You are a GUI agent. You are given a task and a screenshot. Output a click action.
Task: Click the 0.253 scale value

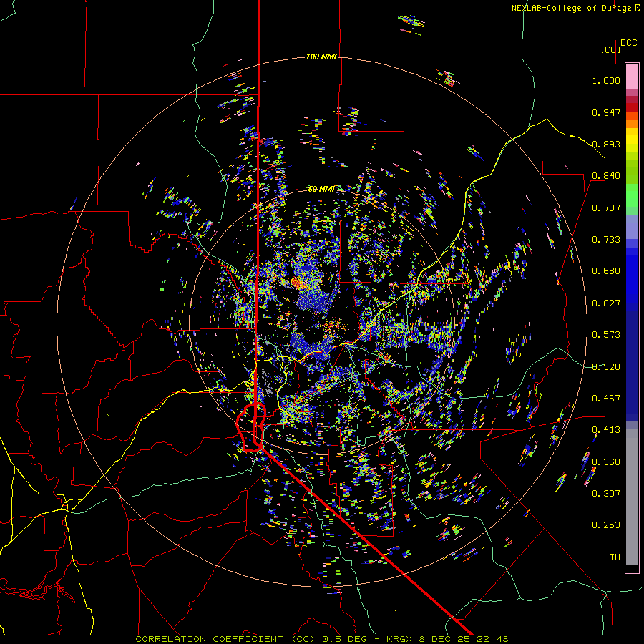(x=606, y=525)
